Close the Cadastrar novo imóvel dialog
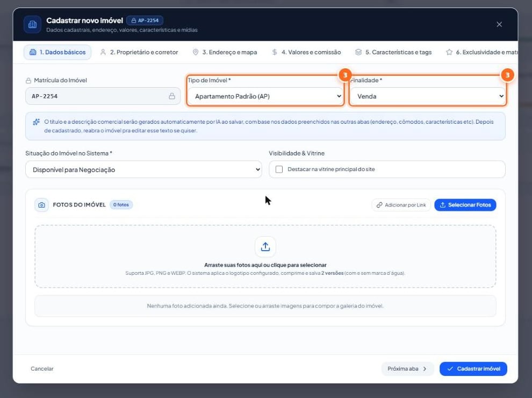The width and height of the screenshot is (532, 398). pyautogui.click(x=499, y=24)
